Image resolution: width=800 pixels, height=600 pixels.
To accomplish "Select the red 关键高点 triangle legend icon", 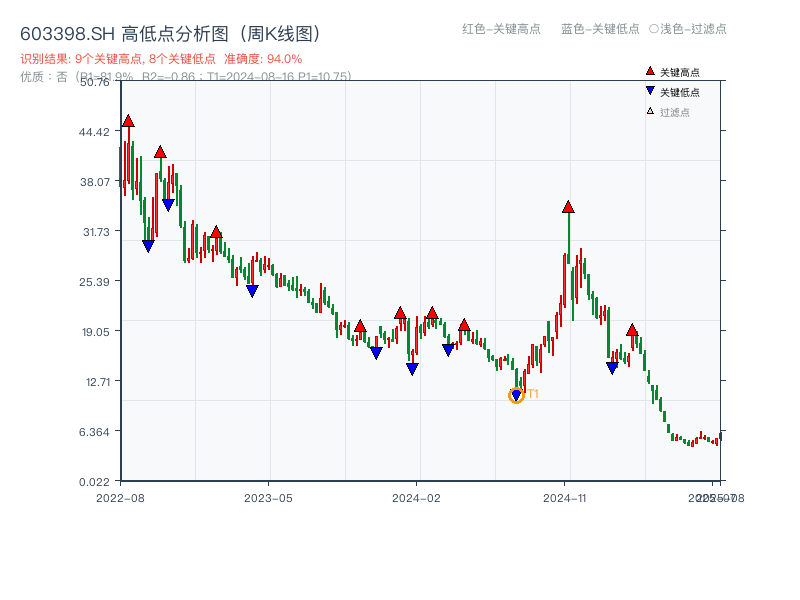I will (x=649, y=72).
